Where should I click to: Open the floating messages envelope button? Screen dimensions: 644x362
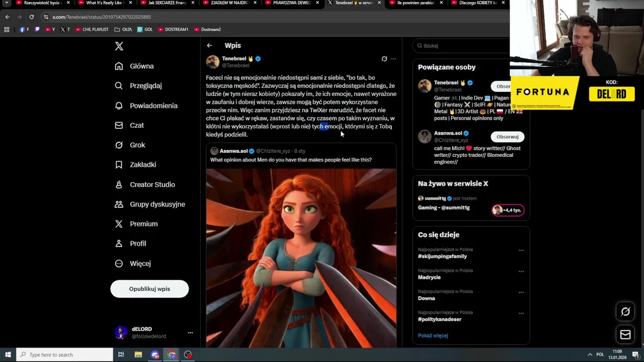[625, 334]
